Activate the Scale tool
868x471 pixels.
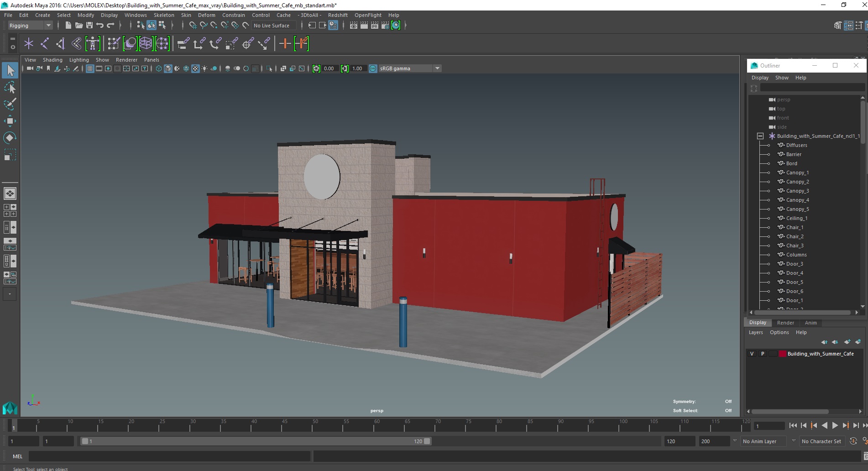click(x=10, y=155)
